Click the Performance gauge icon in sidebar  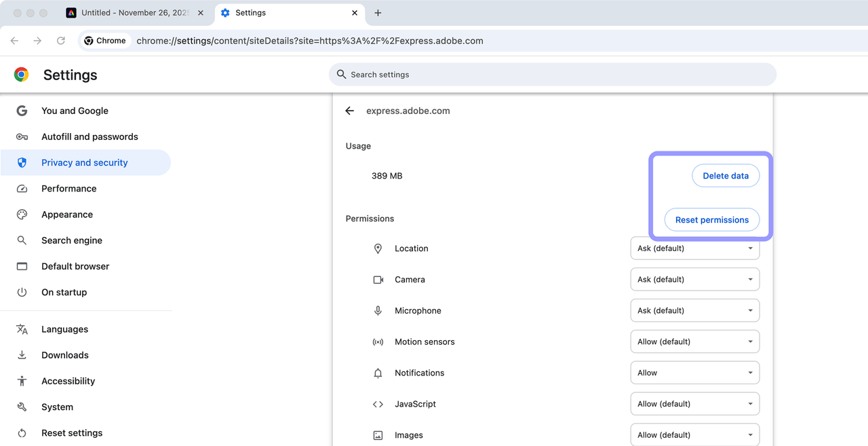coord(22,189)
